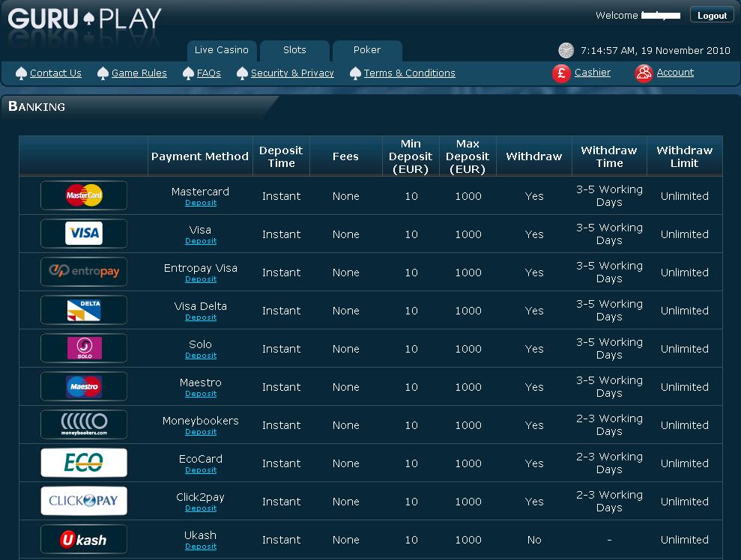Viewport: 741px width, 560px height.
Task: Click the Visa card logo
Action: pyautogui.click(x=84, y=234)
